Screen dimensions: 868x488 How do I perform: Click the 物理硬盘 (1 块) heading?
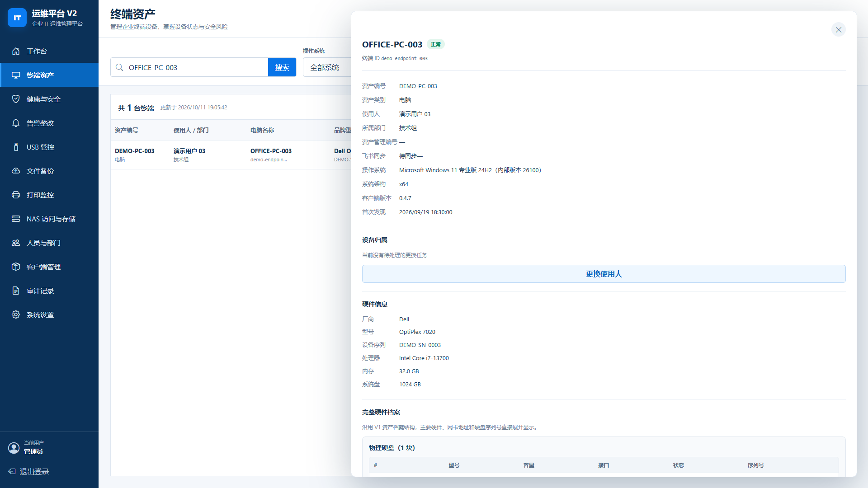(x=392, y=448)
